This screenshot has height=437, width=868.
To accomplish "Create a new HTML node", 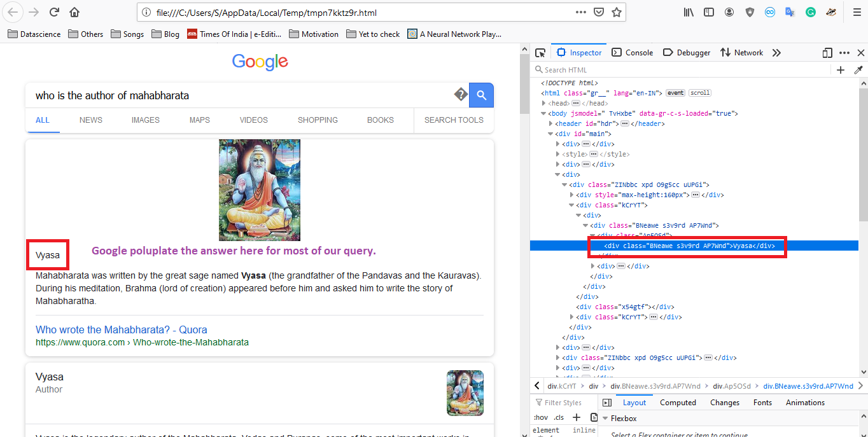I will click(841, 70).
